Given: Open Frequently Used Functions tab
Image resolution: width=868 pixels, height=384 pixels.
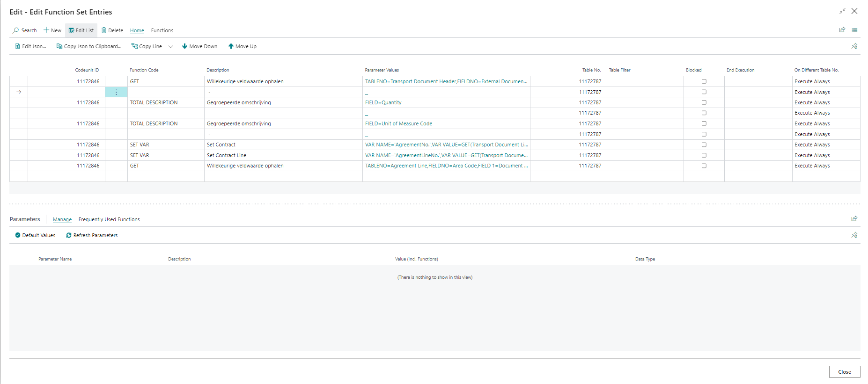Looking at the screenshot, I should (109, 219).
